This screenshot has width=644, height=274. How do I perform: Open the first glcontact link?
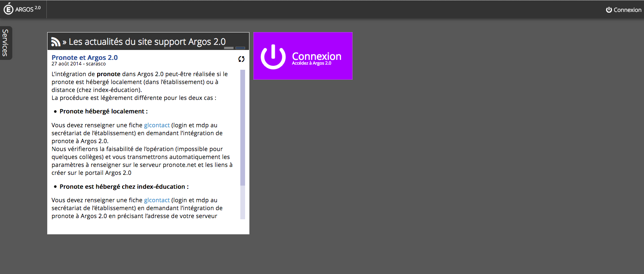pyautogui.click(x=157, y=125)
